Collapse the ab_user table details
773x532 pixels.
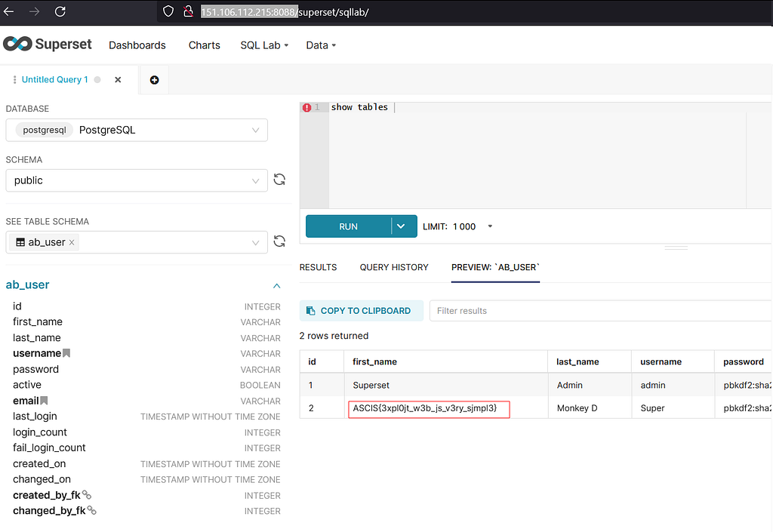coord(276,286)
